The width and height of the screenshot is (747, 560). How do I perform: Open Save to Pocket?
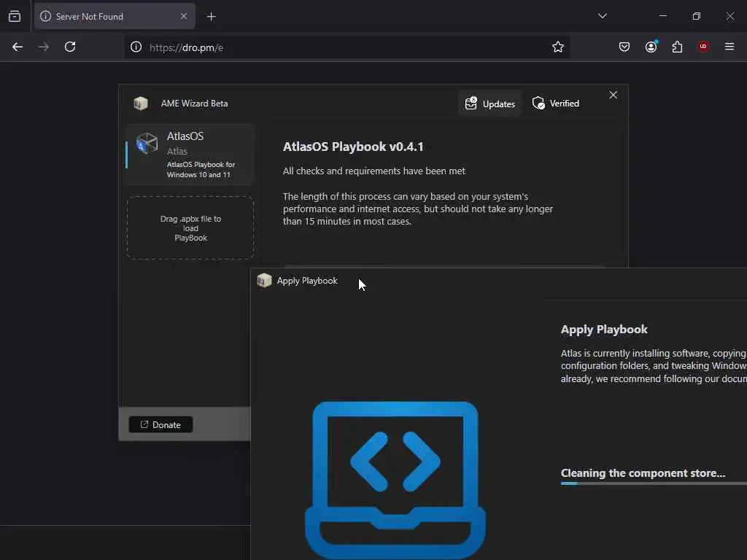point(624,47)
